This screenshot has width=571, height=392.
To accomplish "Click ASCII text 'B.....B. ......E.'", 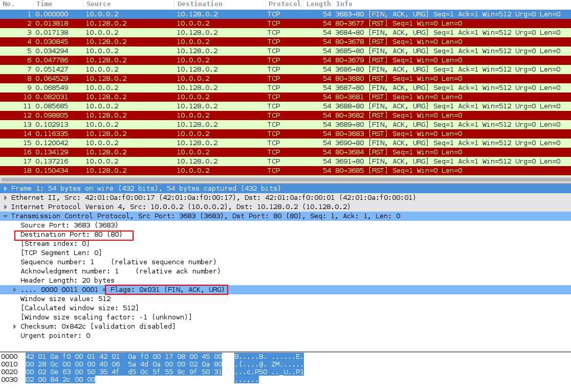I will click(269, 357).
